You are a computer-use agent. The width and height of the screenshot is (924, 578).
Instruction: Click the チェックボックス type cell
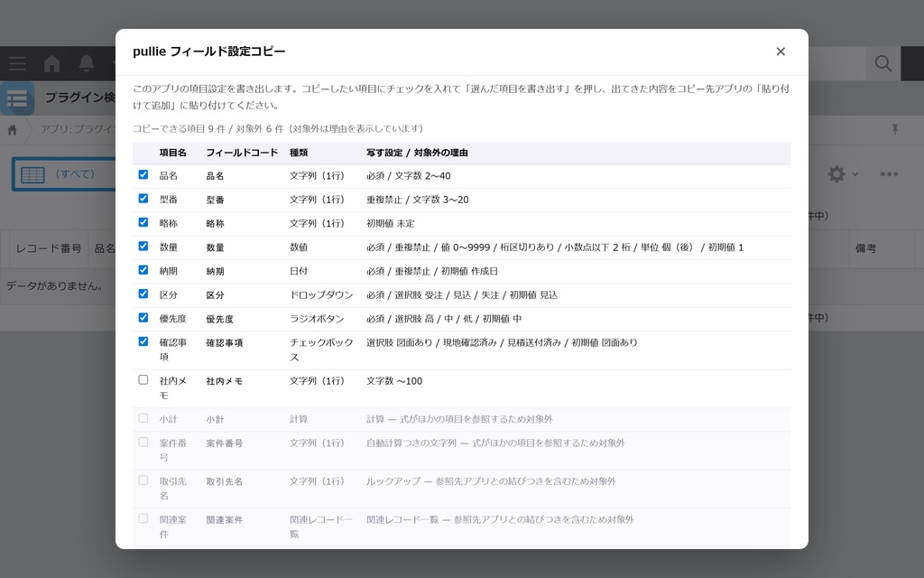pos(321,350)
